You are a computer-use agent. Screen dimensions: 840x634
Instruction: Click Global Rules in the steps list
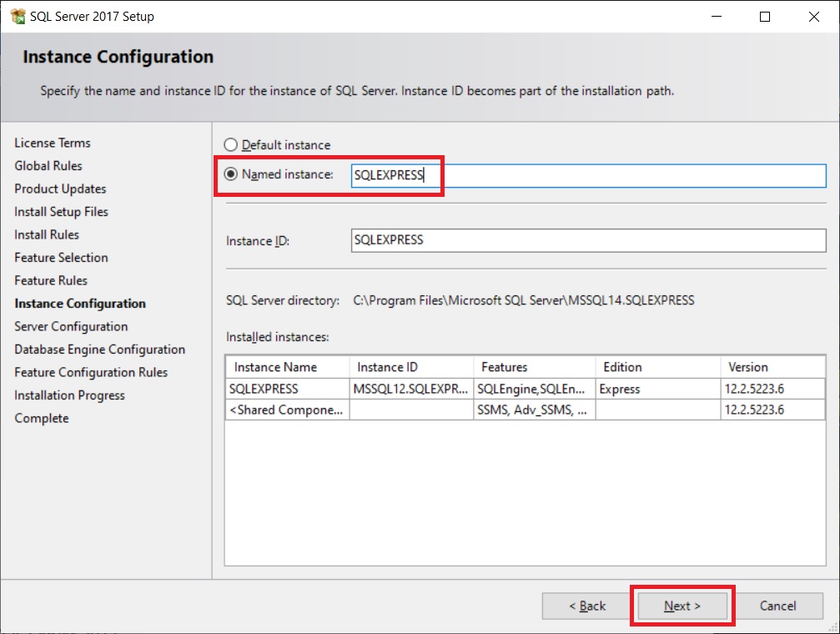click(48, 166)
